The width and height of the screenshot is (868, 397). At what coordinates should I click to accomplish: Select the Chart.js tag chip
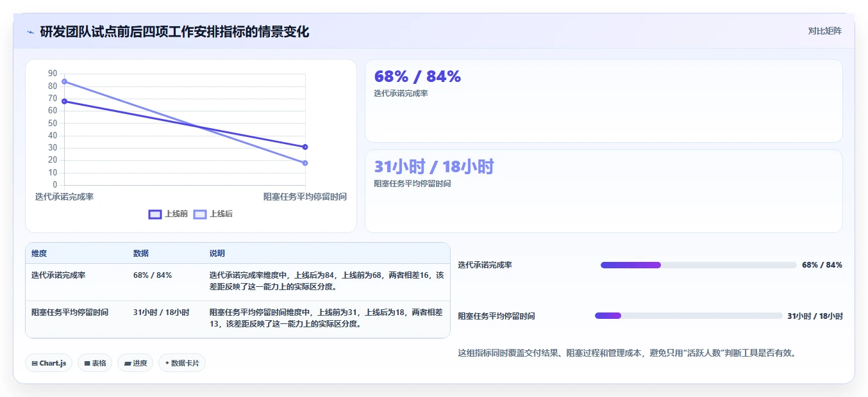click(49, 363)
